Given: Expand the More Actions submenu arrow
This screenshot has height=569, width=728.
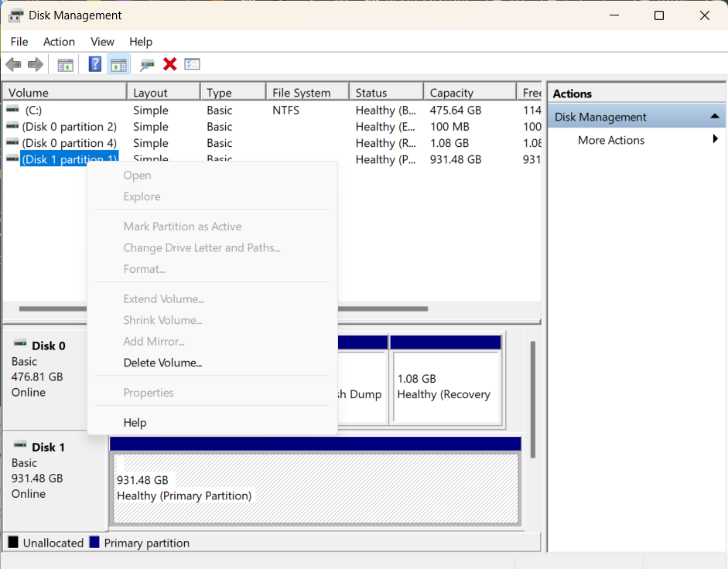Looking at the screenshot, I should pyautogui.click(x=715, y=140).
